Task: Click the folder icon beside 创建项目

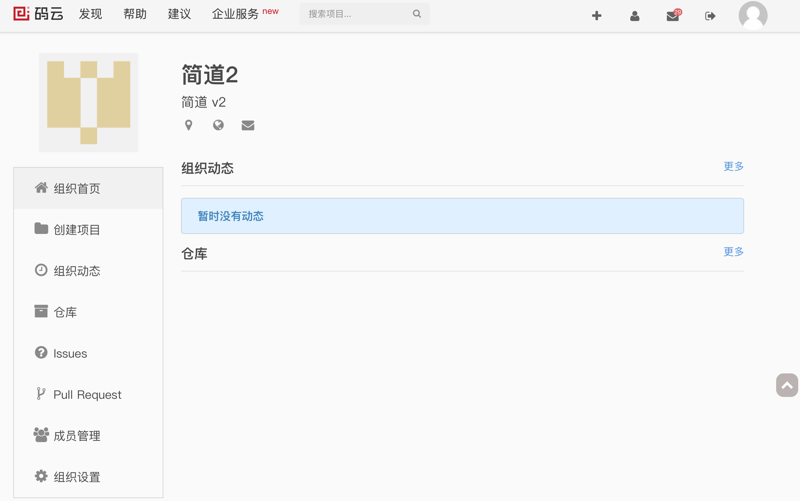Action: pyautogui.click(x=41, y=229)
